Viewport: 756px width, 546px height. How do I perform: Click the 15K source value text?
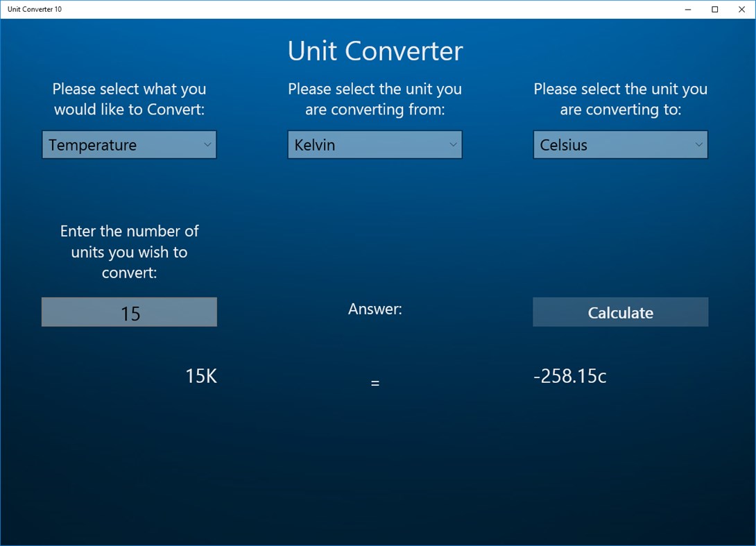(x=200, y=376)
